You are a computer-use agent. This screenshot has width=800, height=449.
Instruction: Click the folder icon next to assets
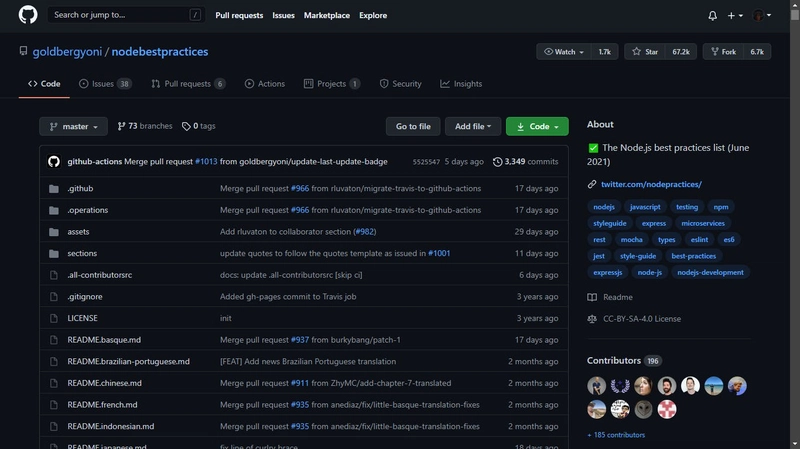pos(54,232)
